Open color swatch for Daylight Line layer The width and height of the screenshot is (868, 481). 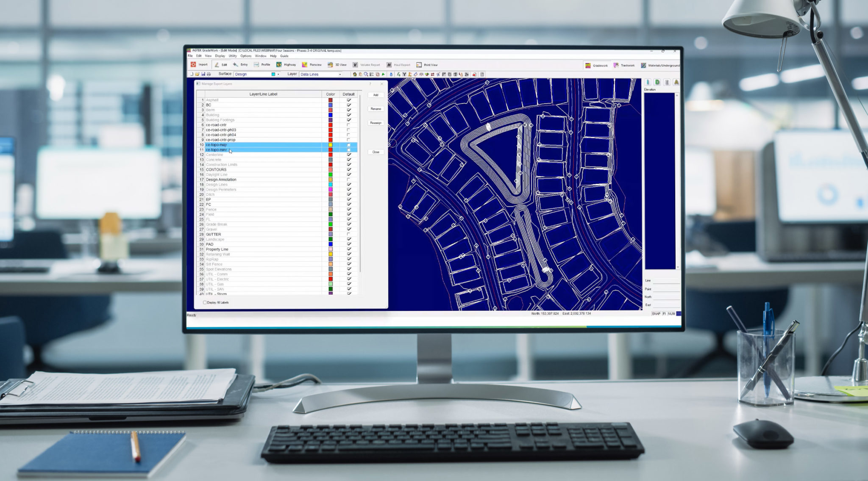click(331, 174)
